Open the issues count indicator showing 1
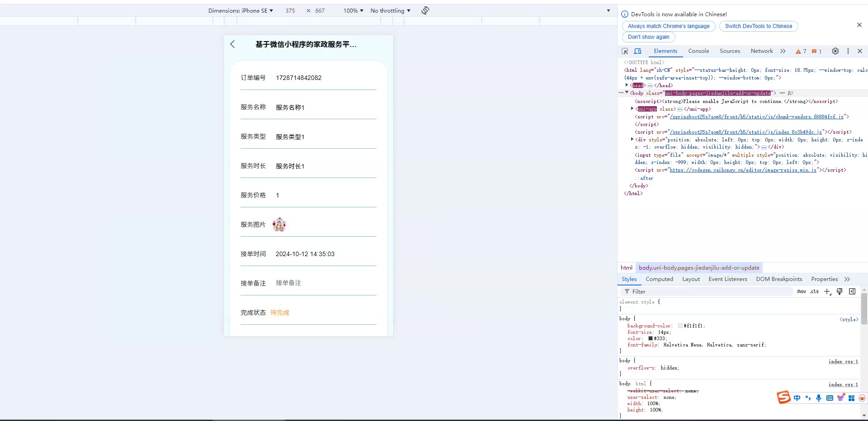Screen dimensions: 868x421 (x=816, y=51)
